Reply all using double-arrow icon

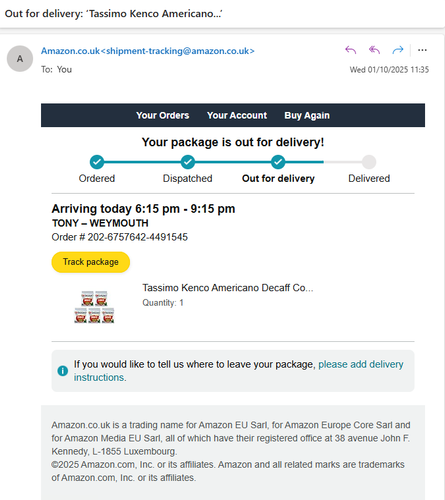374,50
